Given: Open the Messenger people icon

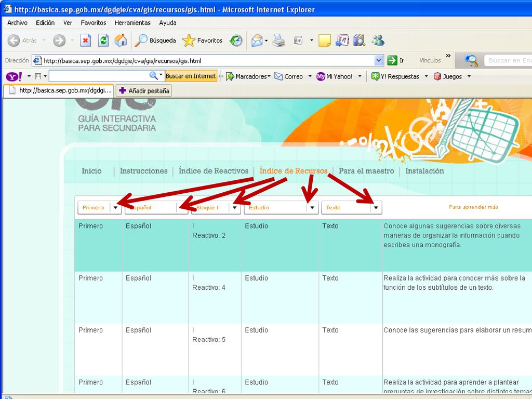Looking at the screenshot, I should click(378, 41).
